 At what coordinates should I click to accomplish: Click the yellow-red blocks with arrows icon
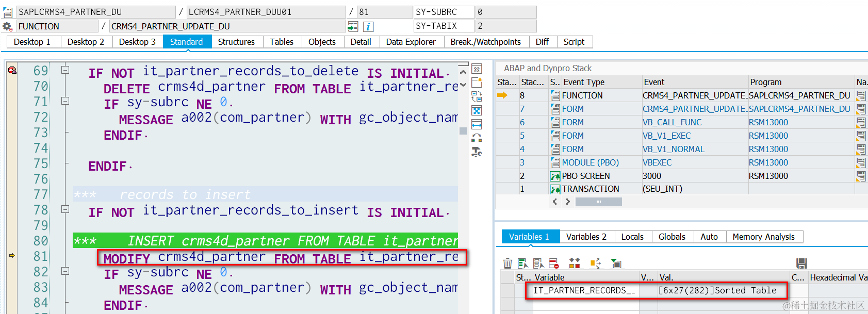click(575, 263)
